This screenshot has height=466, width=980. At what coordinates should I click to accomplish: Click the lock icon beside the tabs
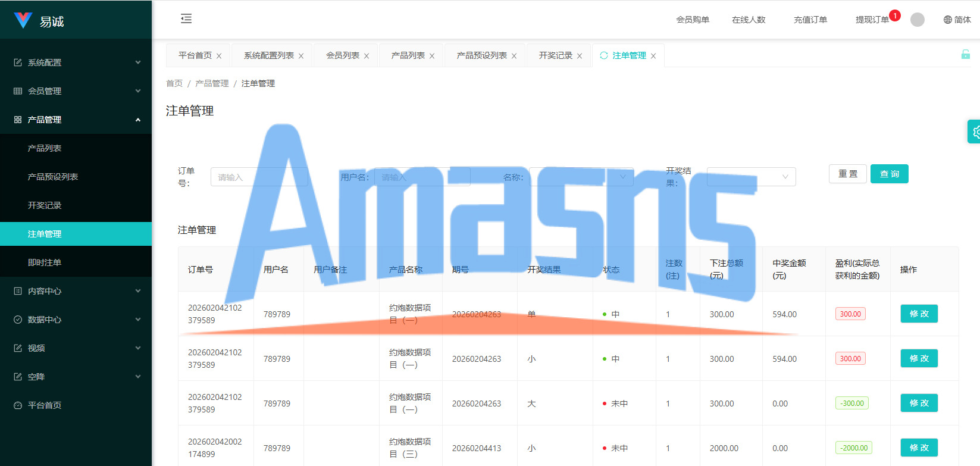click(966, 55)
